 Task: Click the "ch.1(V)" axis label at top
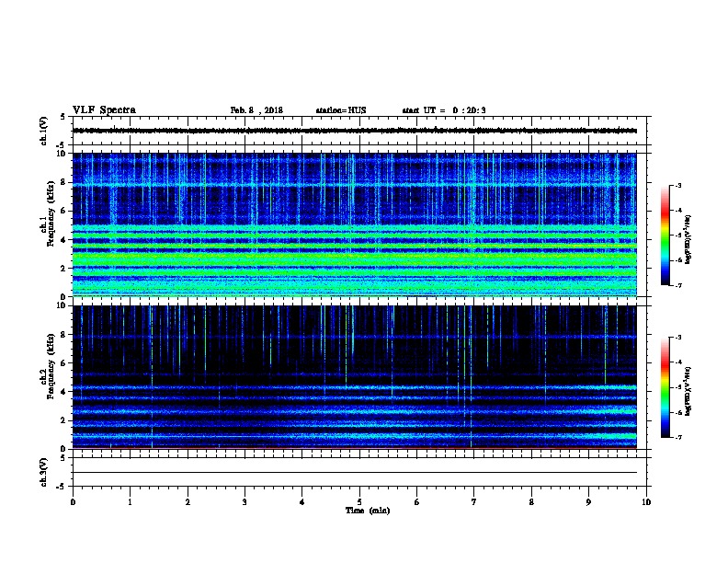click(x=44, y=131)
